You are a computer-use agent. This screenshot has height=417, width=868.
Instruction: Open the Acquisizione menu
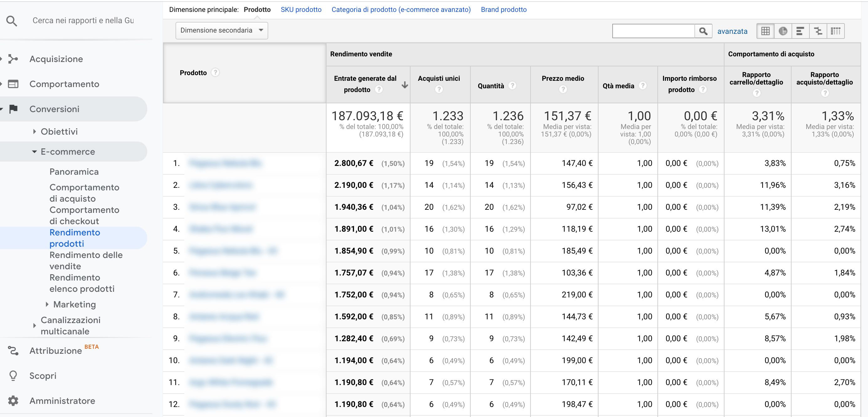56,59
